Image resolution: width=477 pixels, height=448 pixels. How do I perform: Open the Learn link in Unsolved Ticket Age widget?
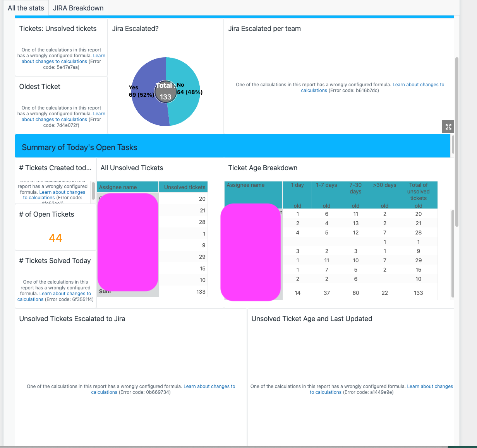(x=430, y=386)
